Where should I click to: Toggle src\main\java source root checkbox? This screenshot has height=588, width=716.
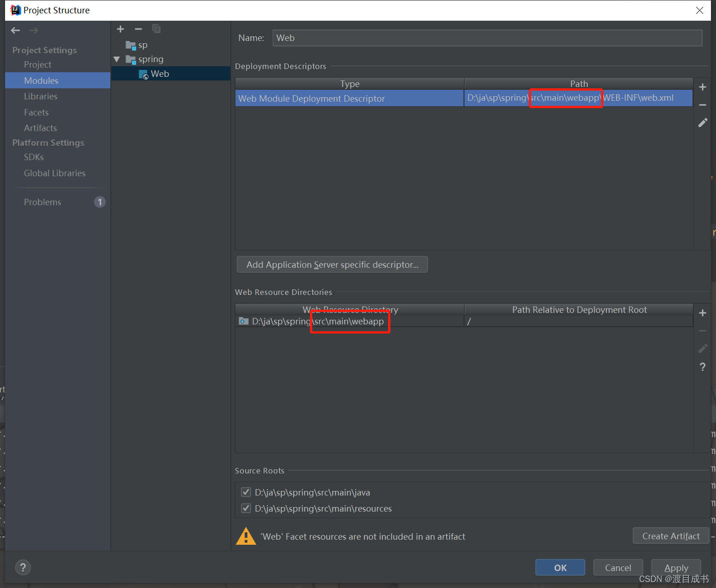[x=246, y=492]
